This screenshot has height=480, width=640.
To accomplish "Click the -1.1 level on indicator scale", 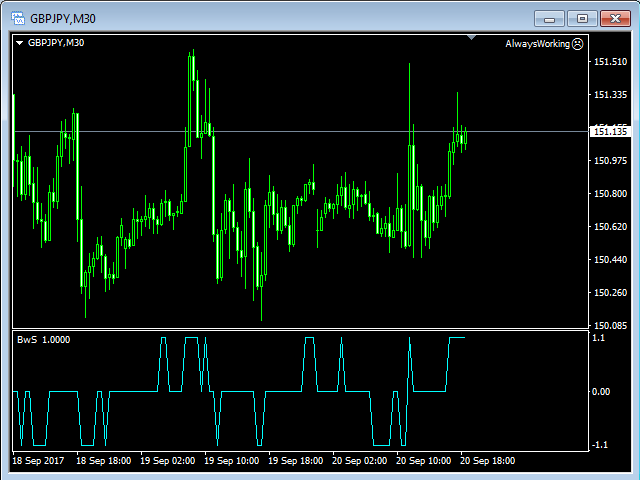I will click(600, 444).
